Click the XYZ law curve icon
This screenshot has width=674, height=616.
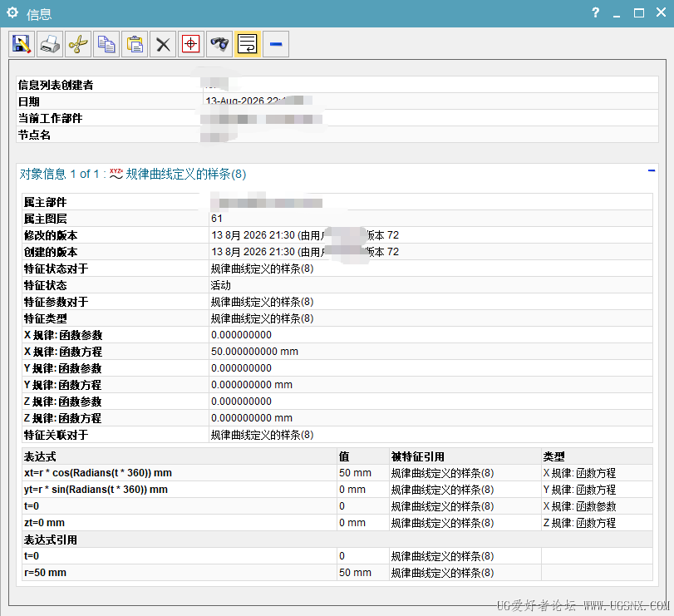click(x=116, y=174)
